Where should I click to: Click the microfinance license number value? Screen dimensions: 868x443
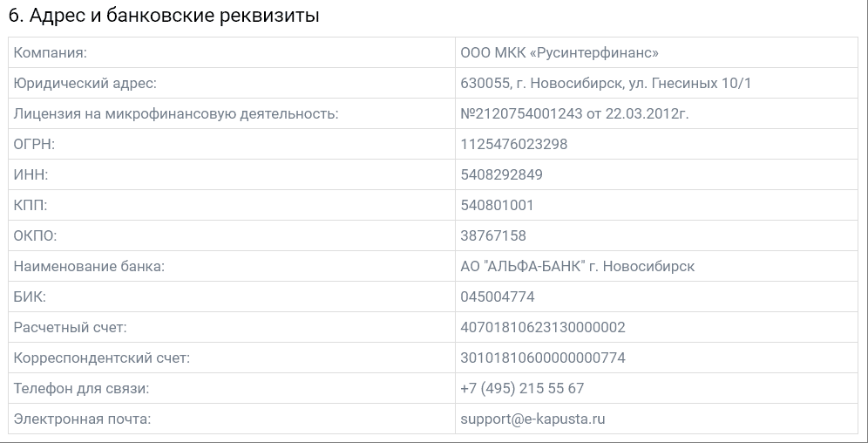[x=575, y=114]
